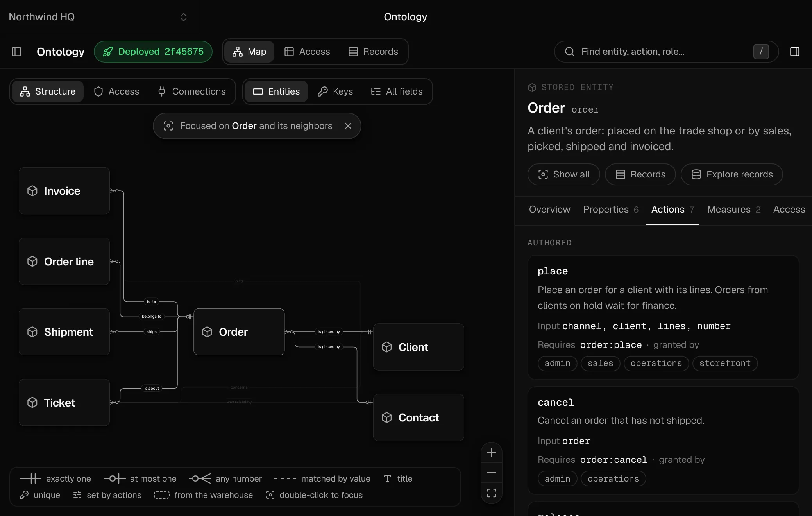Screen dimensions: 812x516
Task: Select the Keys detail level
Action: (x=335, y=91)
